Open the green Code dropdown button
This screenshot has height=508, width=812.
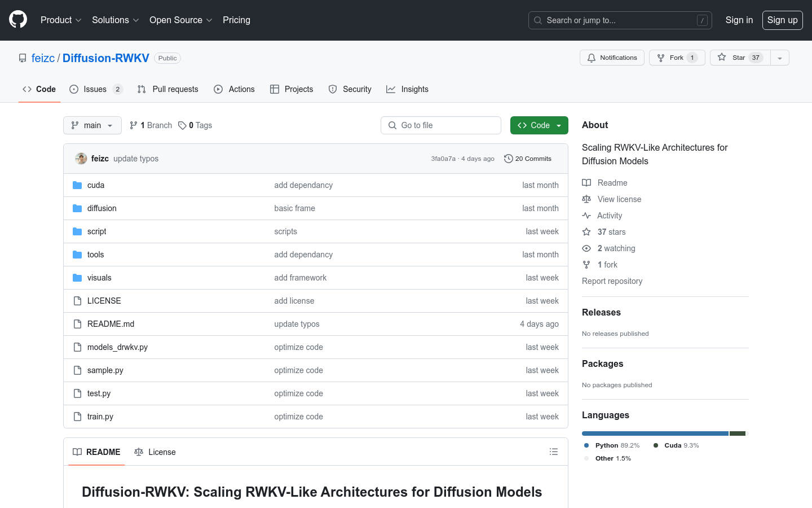click(x=539, y=125)
